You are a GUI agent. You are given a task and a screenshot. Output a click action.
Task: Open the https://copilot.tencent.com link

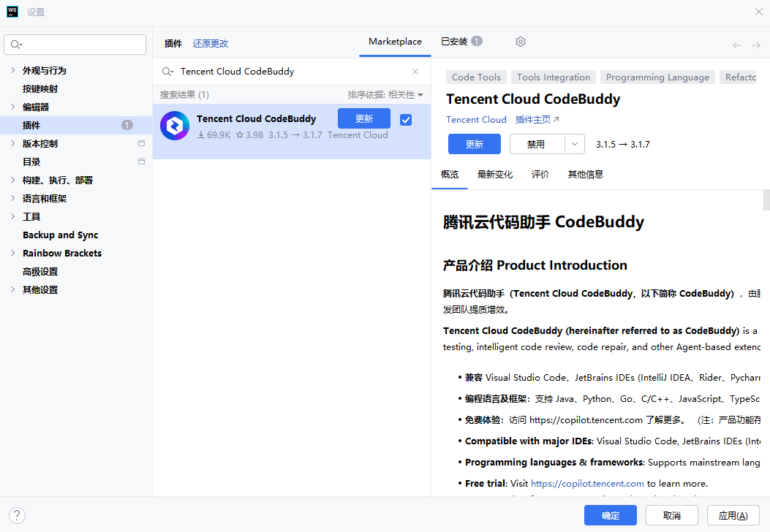(587, 484)
